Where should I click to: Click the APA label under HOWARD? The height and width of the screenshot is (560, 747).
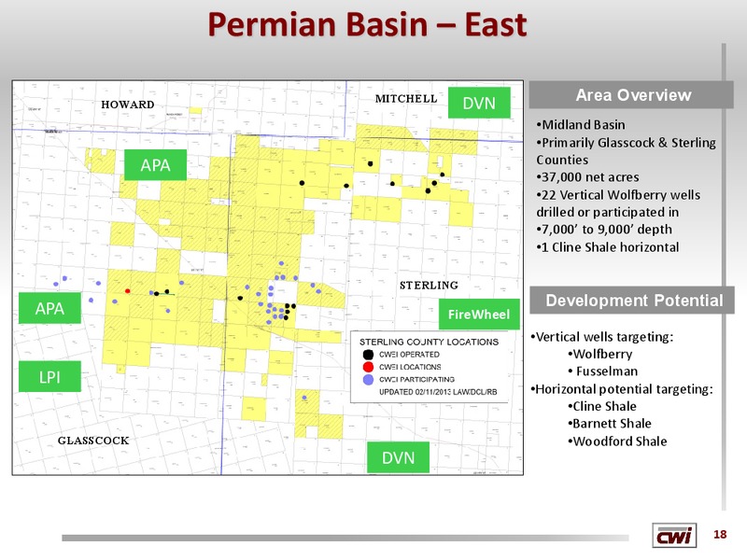point(155,165)
